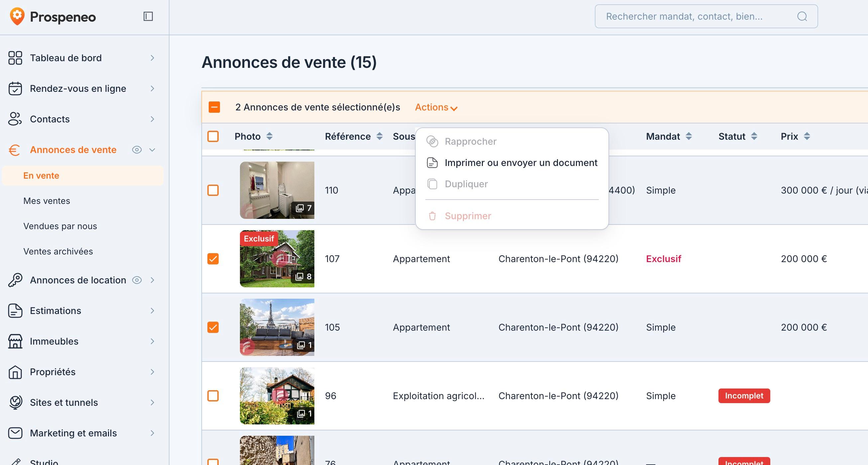Select Rapprocher in the Actions menu
The width and height of the screenshot is (868, 465).
[x=512, y=141]
